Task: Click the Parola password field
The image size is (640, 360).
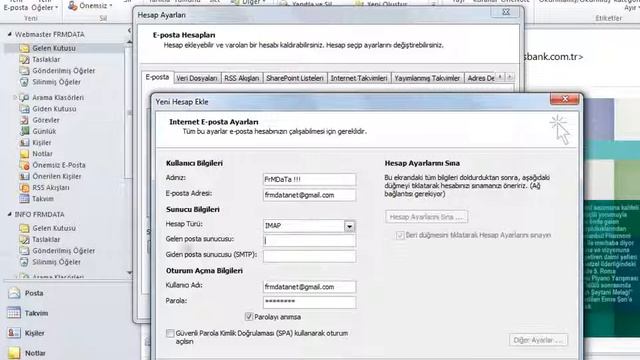Action: [309, 302]
